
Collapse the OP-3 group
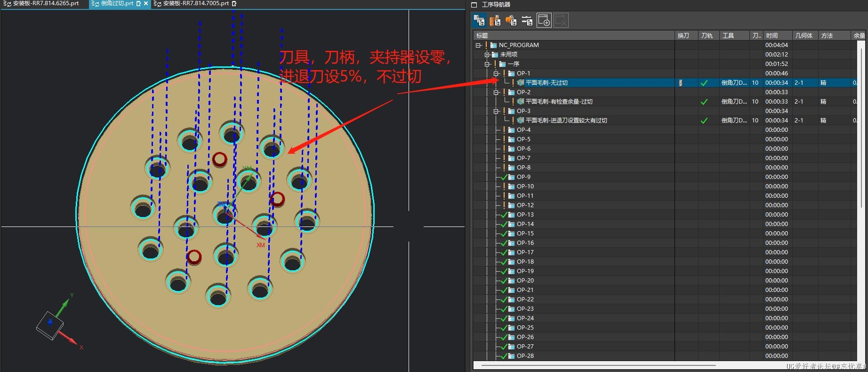(496, 111)
